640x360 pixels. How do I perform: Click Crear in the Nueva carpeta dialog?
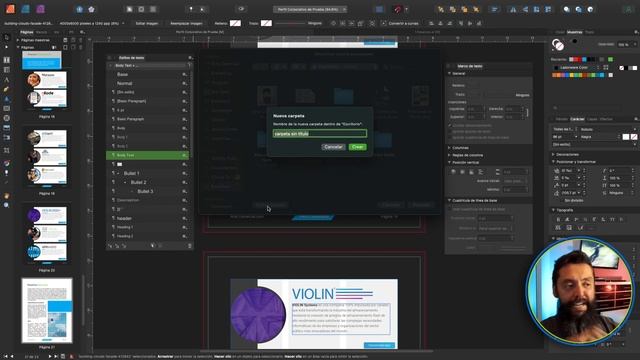coord(358,147)
